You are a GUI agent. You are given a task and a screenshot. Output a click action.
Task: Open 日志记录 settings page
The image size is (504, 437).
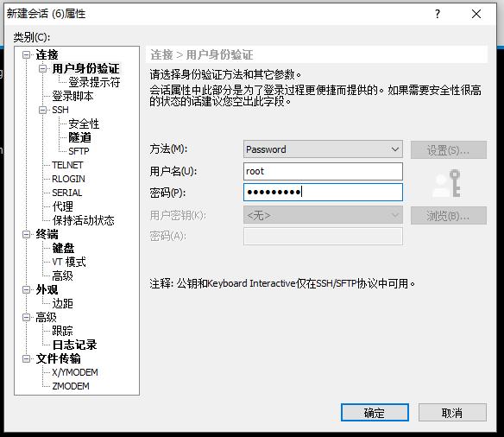pos(74,345)
